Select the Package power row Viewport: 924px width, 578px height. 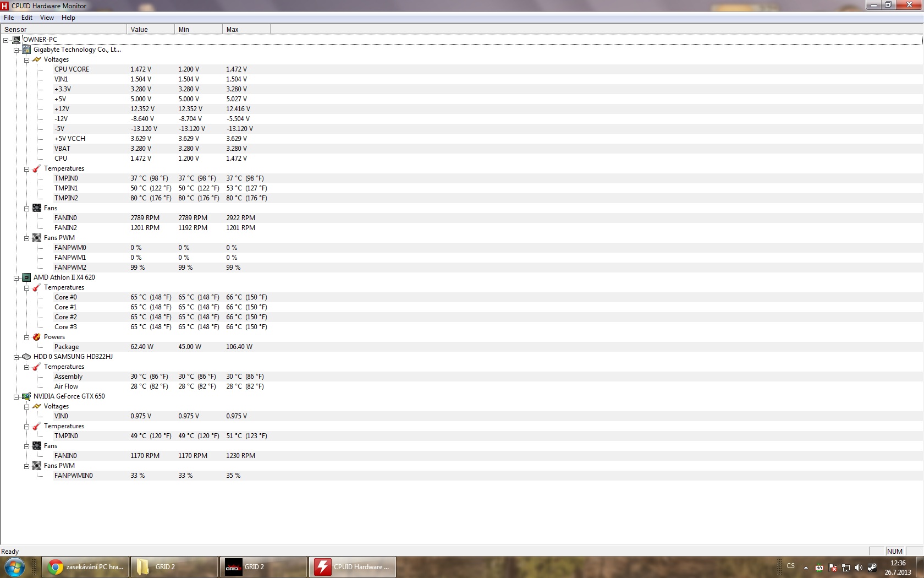[x=488, y=347]
